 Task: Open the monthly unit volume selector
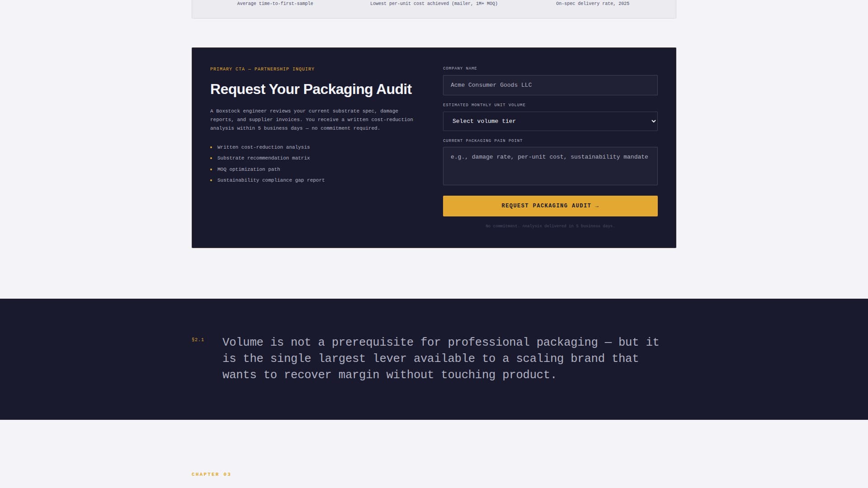(x=550, y=121)
